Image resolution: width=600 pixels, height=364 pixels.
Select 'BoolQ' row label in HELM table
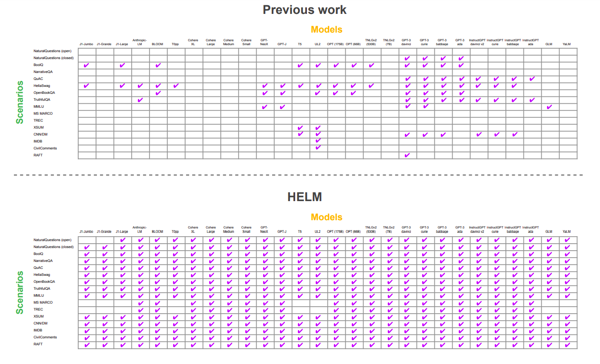(38, 254)
